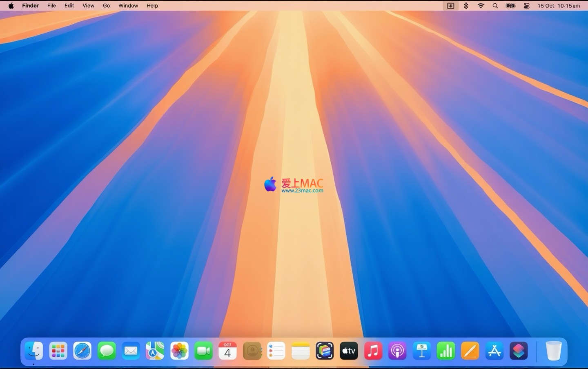Launch the Messages app in Dock
The height and width of the screenshot is (369, 588).
pos(107,351)
